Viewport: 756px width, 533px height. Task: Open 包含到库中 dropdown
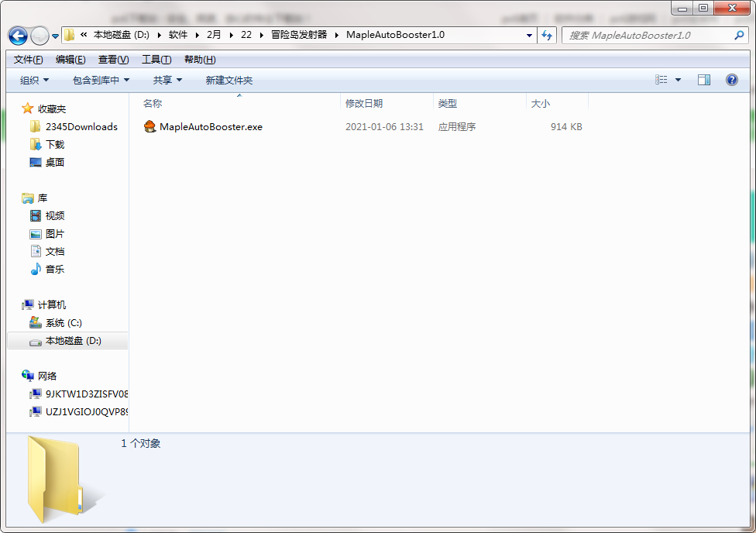(x=101, y=80)
